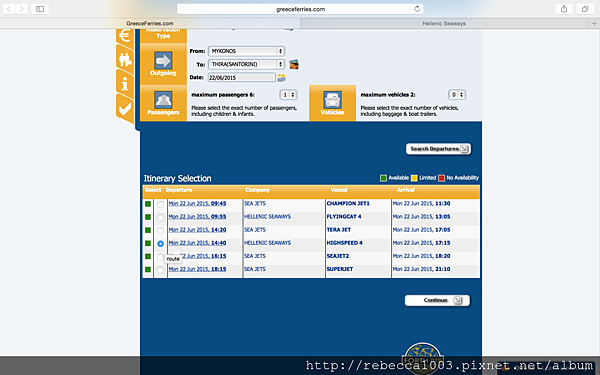Select the 14:20 TERA JET radio button
Viewport: 600px width, 375px height.
(x=160, y=230)
